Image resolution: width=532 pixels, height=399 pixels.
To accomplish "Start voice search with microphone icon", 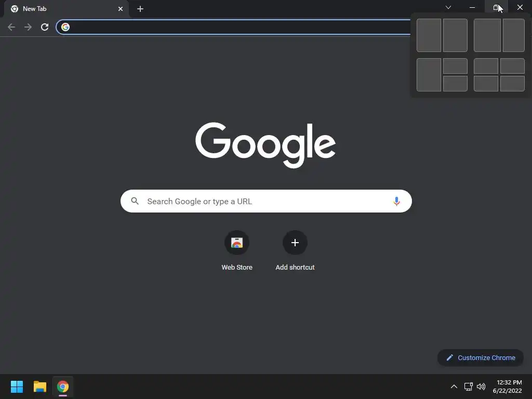I will click(x=396, y=201).
